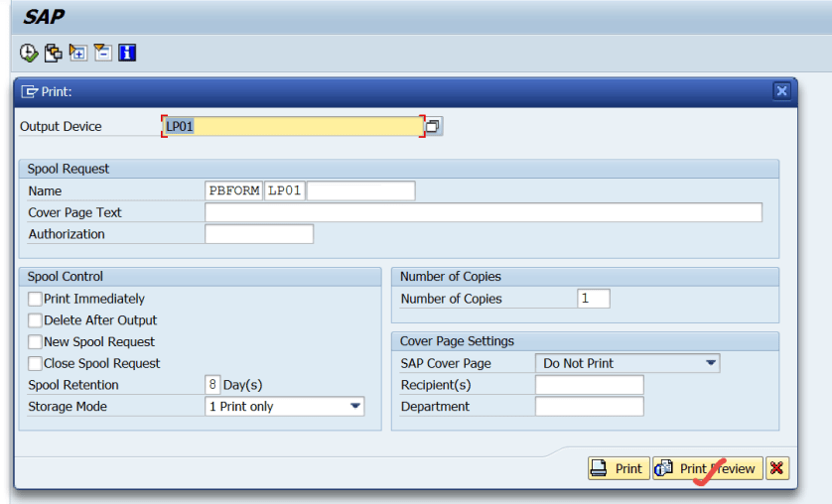Image resolution: width=832 pixels, height=504 pixels.
Task: Click the expand selections toolbar icon
Action: coord(78,53)
